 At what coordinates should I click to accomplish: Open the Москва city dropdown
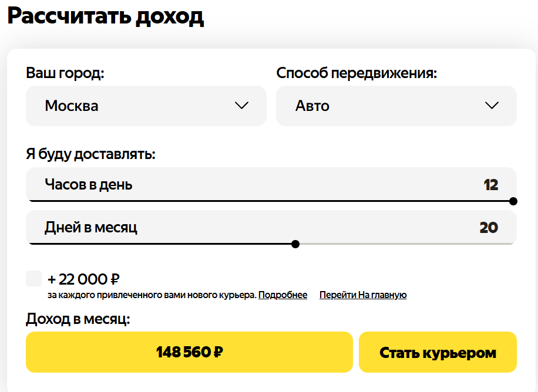pyautogui.click(x=146, y=106)
